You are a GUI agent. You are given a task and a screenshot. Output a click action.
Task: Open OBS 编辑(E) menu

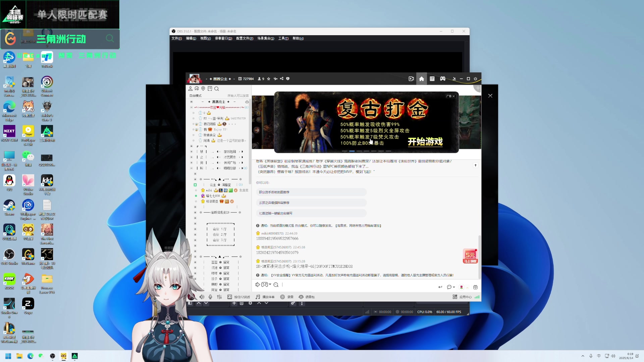point(191,39)
